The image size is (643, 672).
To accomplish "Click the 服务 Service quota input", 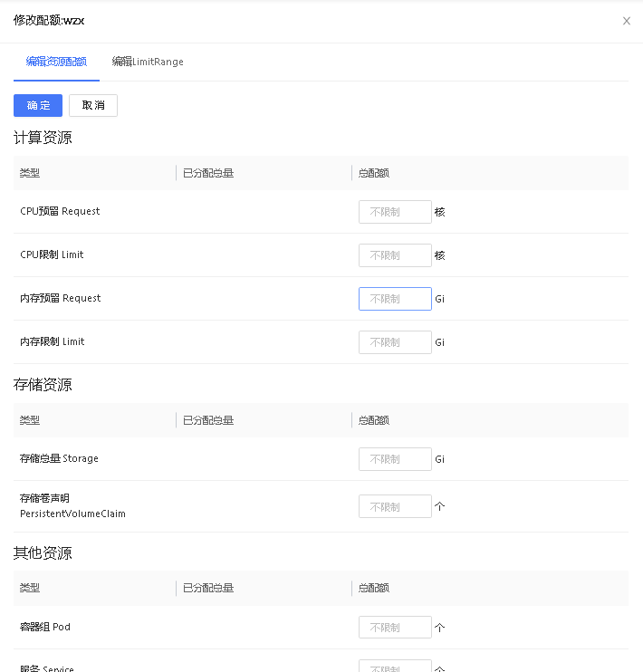I will (x=395, y=667).
